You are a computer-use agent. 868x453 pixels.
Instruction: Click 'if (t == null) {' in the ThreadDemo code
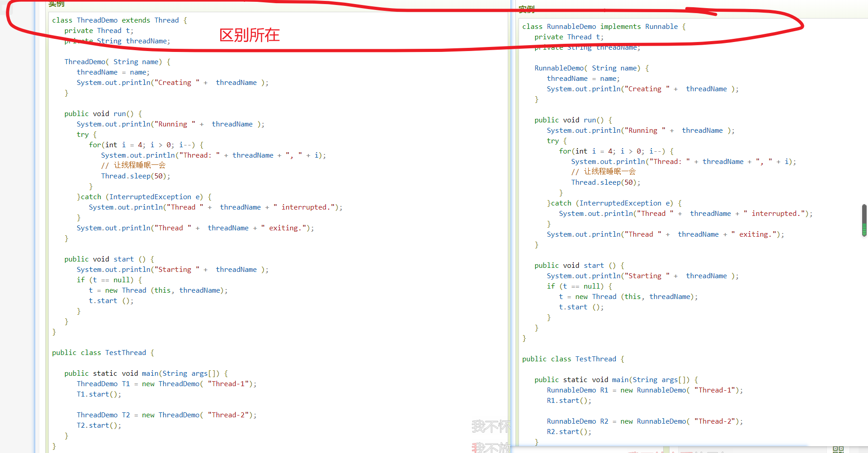[x=109, y=280]
